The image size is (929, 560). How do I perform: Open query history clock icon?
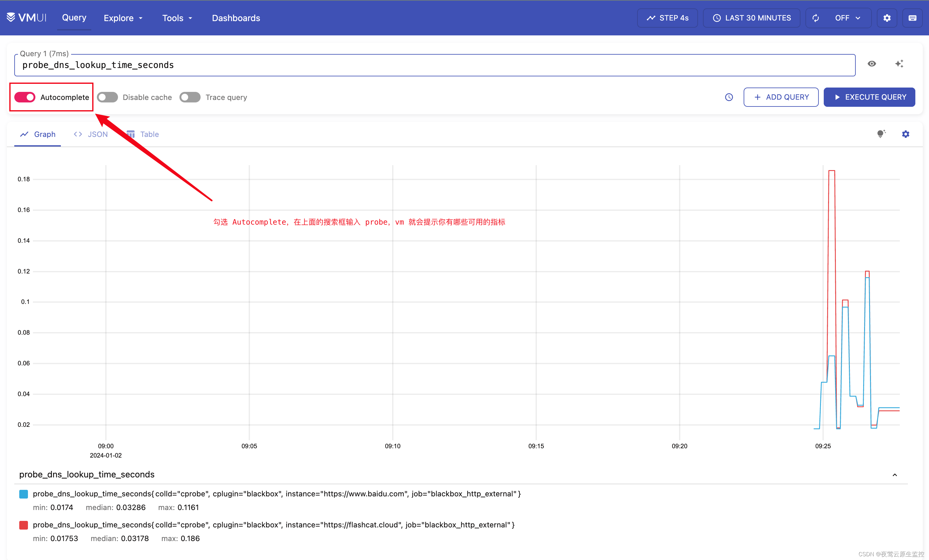729,97
